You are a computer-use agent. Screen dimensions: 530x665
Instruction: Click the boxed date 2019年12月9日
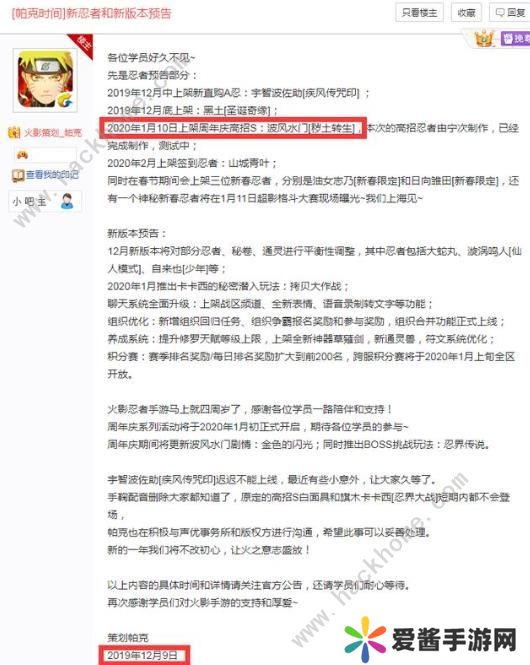coord(144,655)
